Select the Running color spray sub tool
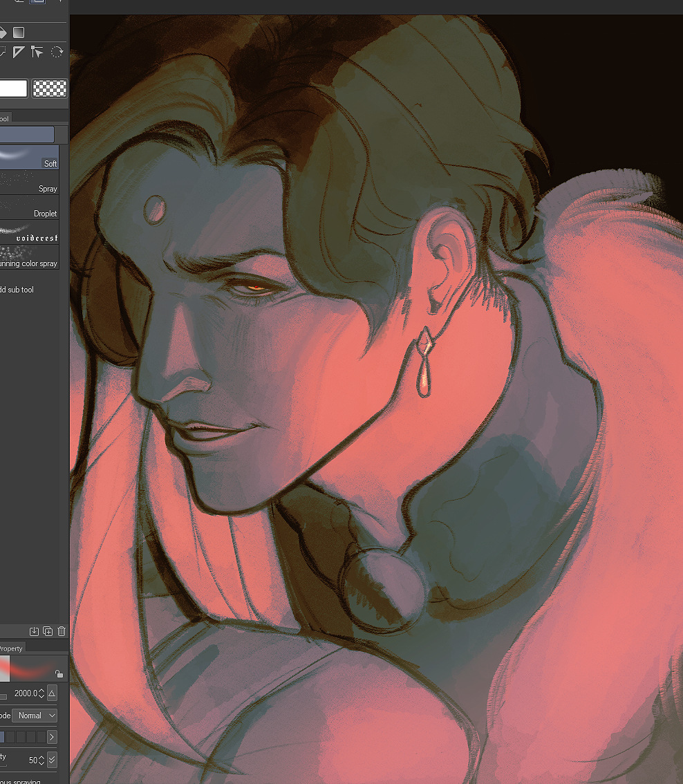683x784 pixels. coord(29,256)
